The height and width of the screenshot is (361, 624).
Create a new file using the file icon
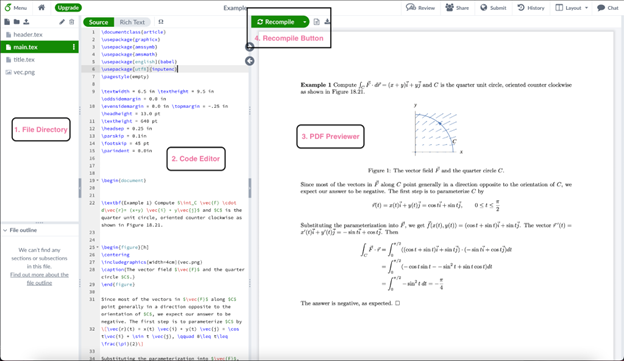(x=7, y=22)
